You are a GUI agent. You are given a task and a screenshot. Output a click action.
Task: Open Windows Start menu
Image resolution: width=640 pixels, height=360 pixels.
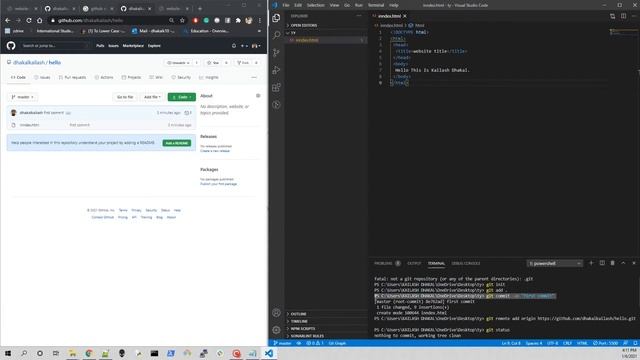[8, 353]
